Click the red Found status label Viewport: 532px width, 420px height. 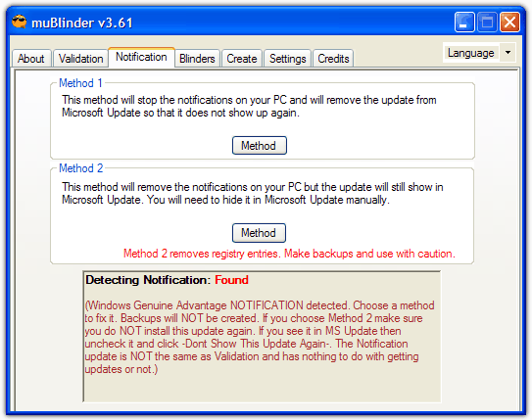231,280
